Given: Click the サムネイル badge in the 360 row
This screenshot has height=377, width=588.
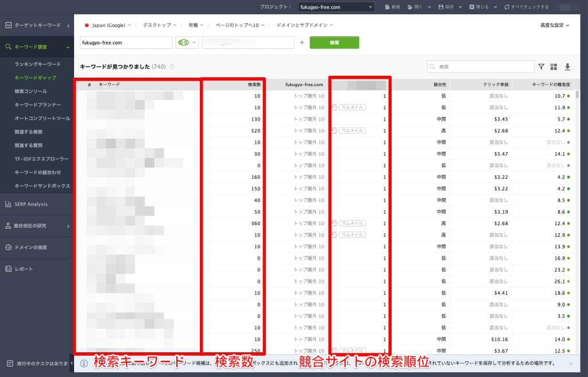Looking at the screenshot, I should (352, 224).
